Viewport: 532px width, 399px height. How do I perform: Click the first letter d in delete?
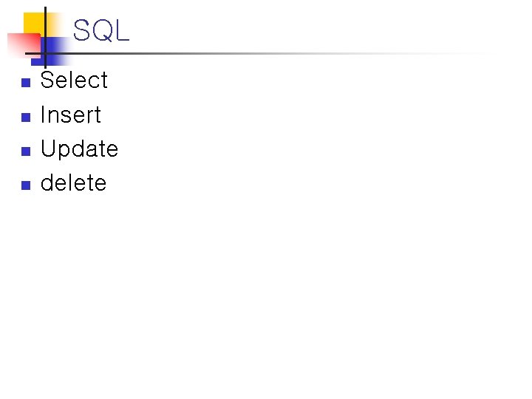[x=47, y=183]
